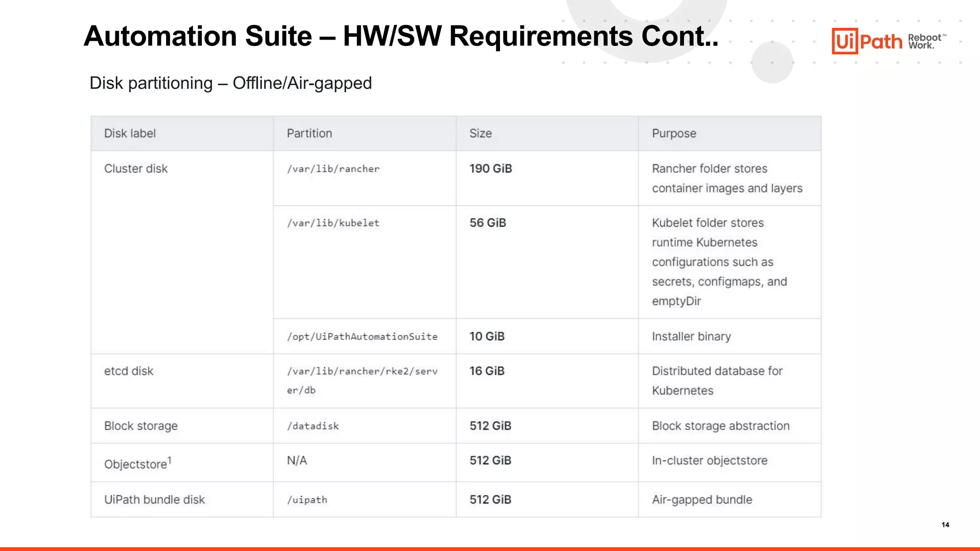This screenshot has width=980, height=551.
Task: Select the Disk partitioning subtitle text
Action: tap(231, 83)
